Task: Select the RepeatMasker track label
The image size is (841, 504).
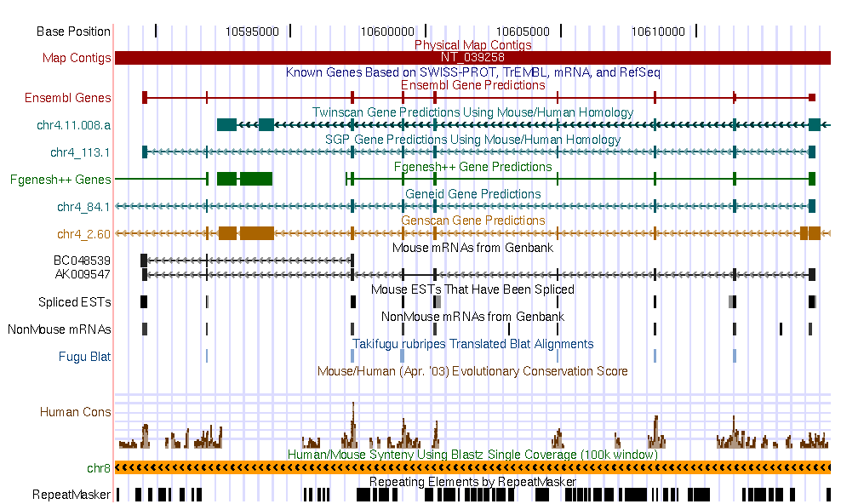Action: 72,495
